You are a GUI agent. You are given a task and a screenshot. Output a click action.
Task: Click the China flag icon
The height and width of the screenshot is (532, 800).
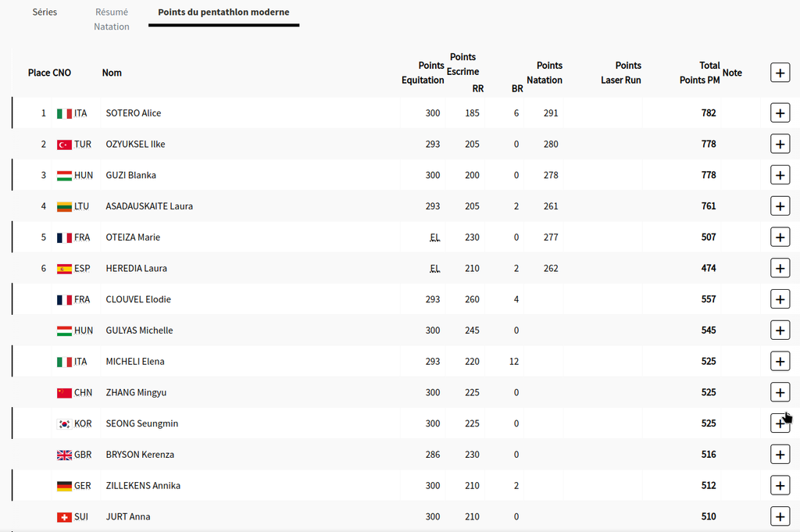64,393
